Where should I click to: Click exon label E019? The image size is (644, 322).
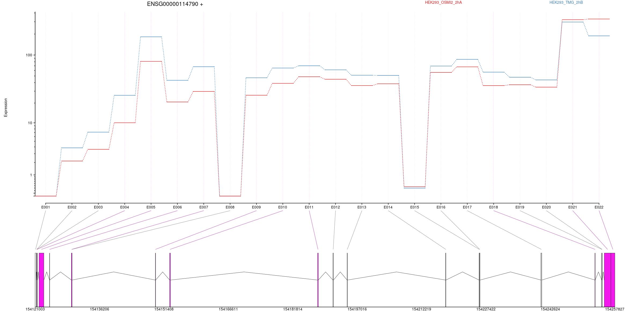[x=520, y=207]
